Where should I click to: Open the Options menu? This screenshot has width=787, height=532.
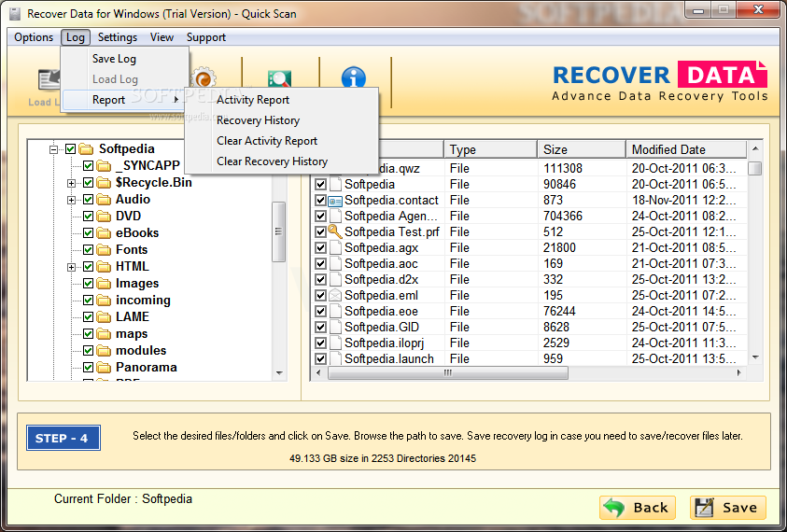34,37
